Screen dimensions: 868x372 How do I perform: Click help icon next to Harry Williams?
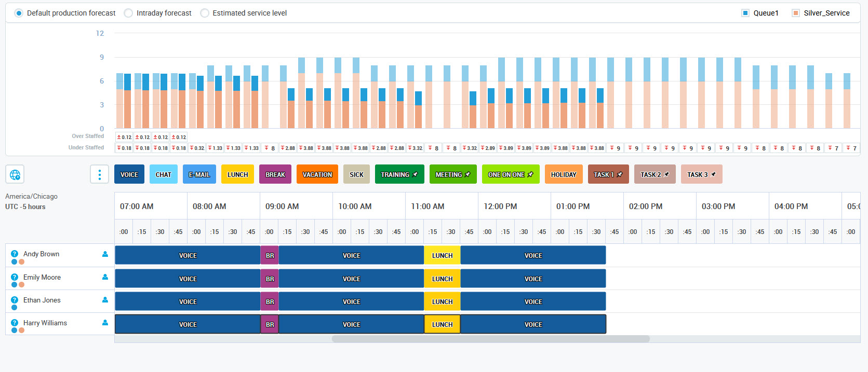[x=15, y=323]
